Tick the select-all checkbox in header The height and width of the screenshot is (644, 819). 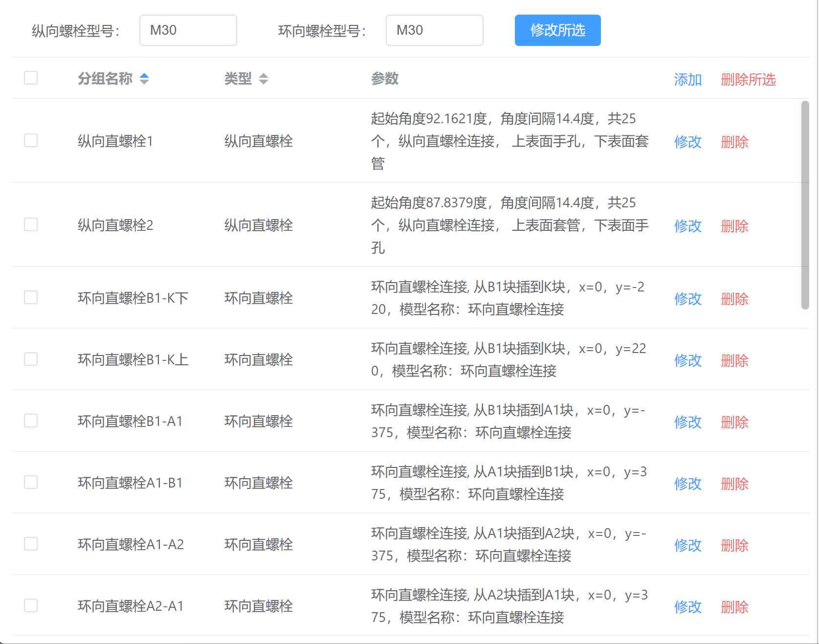click(x=31, y=78)
